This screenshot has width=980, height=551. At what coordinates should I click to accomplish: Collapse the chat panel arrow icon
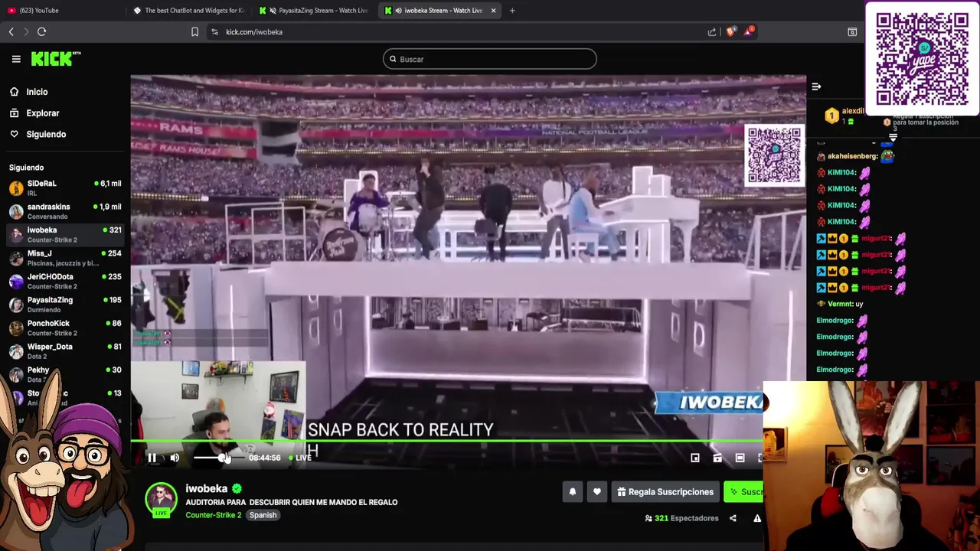pos(816,86)
